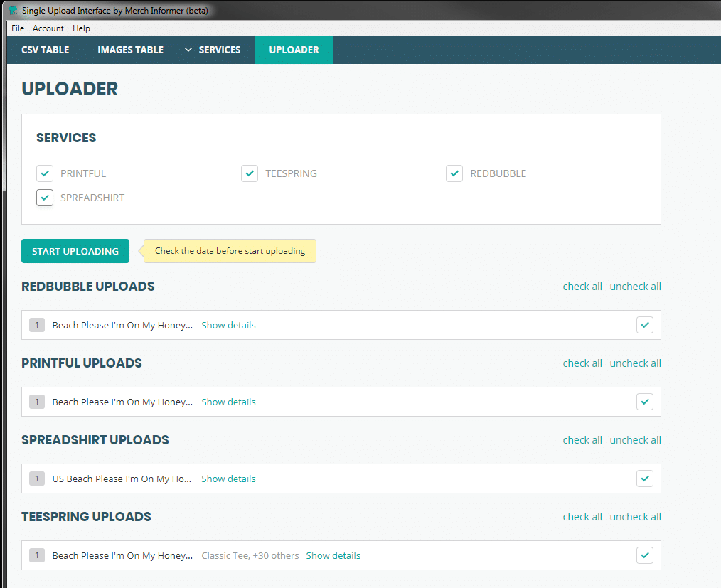This screenshot has height=588, width=721.
Task: Click uncheck all for Teespring uploads
Action: click(x=636, y=517)
